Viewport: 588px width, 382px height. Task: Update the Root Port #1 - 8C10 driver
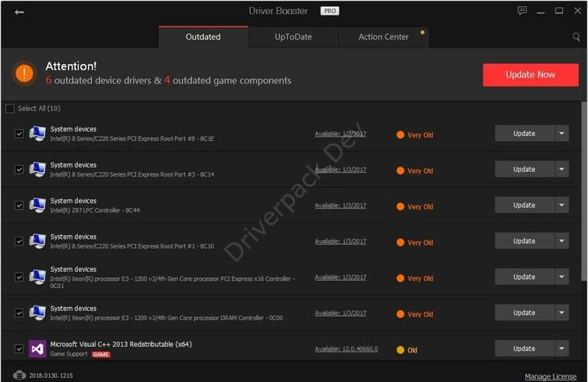click(x=525, y=241)
